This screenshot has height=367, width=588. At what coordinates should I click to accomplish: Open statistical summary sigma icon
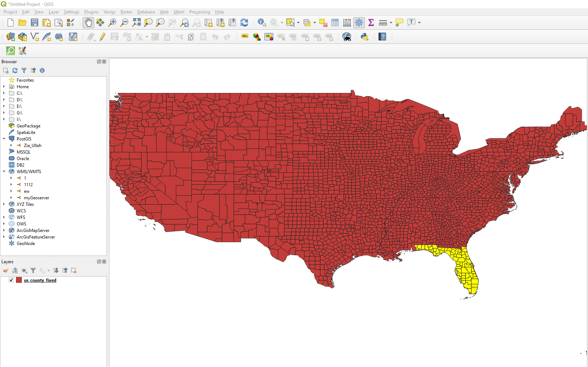371,23
